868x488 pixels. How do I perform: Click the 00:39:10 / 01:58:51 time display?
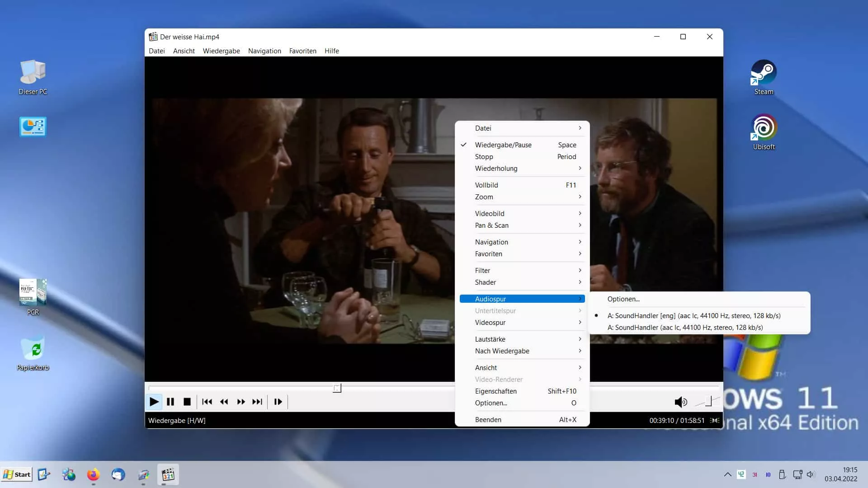(x=677, y=420)
